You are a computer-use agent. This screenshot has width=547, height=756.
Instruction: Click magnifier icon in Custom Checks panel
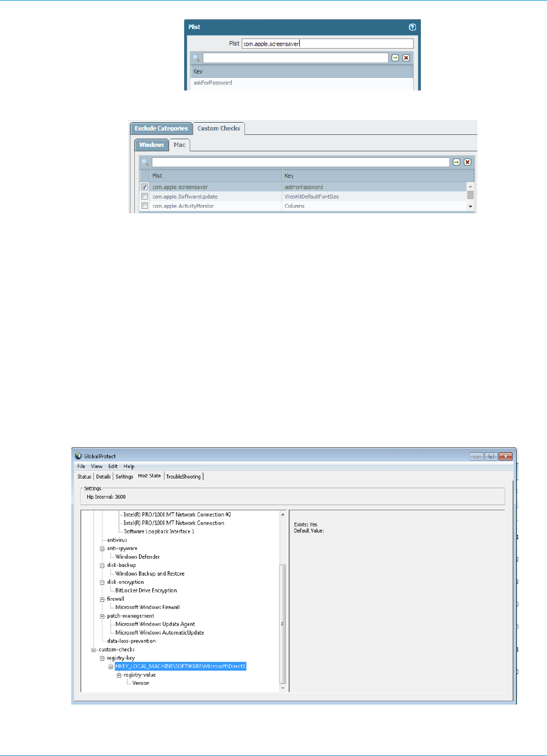(145, 162)
